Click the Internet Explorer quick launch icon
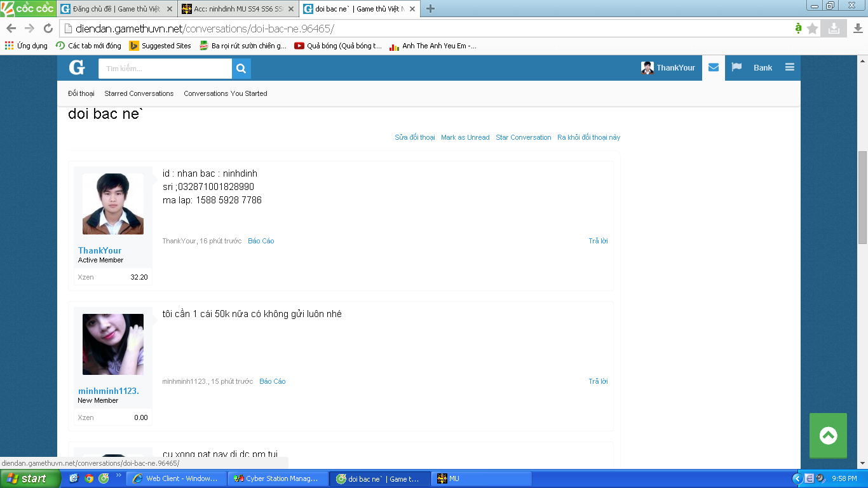Image resolution: width=868 pixels, height=488 pixels. click(74, 478)
